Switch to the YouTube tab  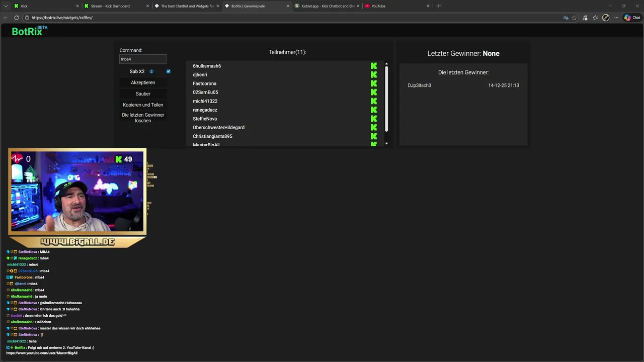(396, 6)
